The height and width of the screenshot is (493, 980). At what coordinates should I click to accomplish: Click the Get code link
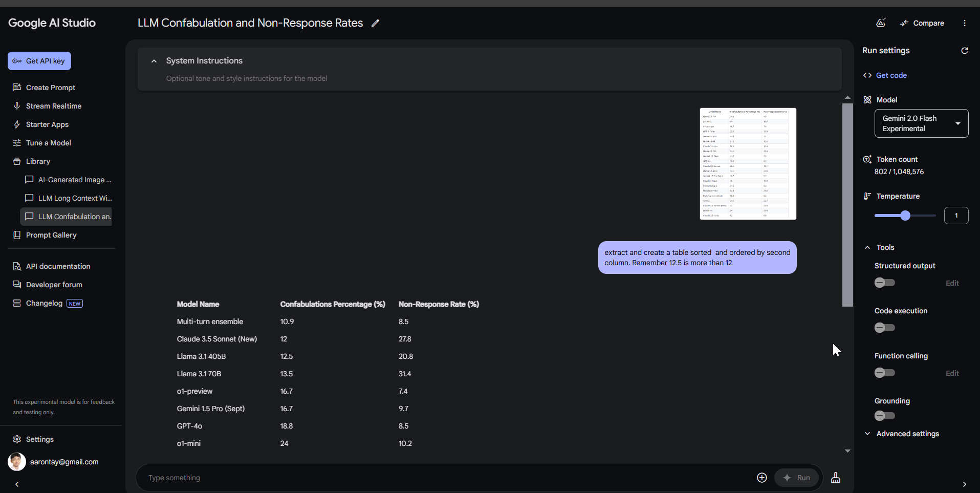(891, 75)
